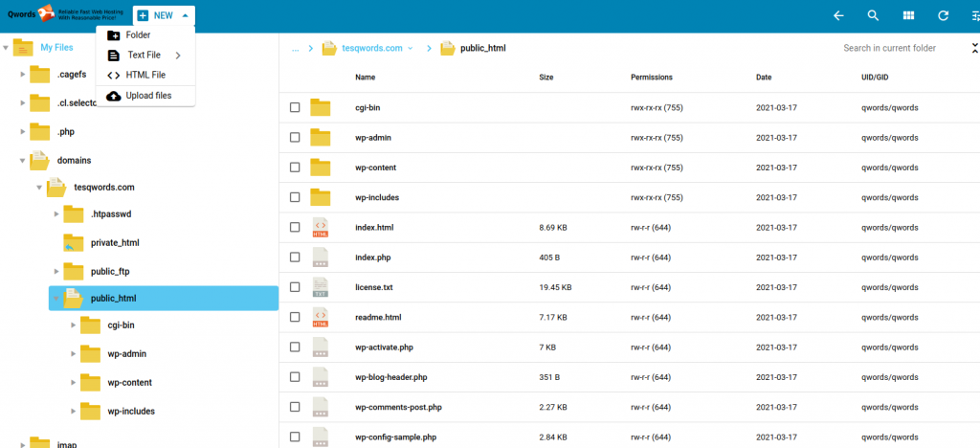Click the wp-config-sample.php file icon

coord(320,437)
